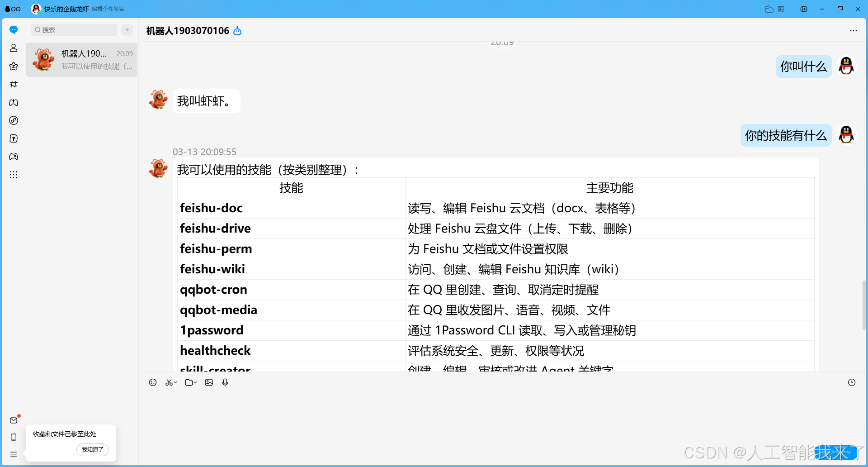This screenshot has height=467, width=868.
Task: Open the phone device icon
Action: click(x=14, y=437)
